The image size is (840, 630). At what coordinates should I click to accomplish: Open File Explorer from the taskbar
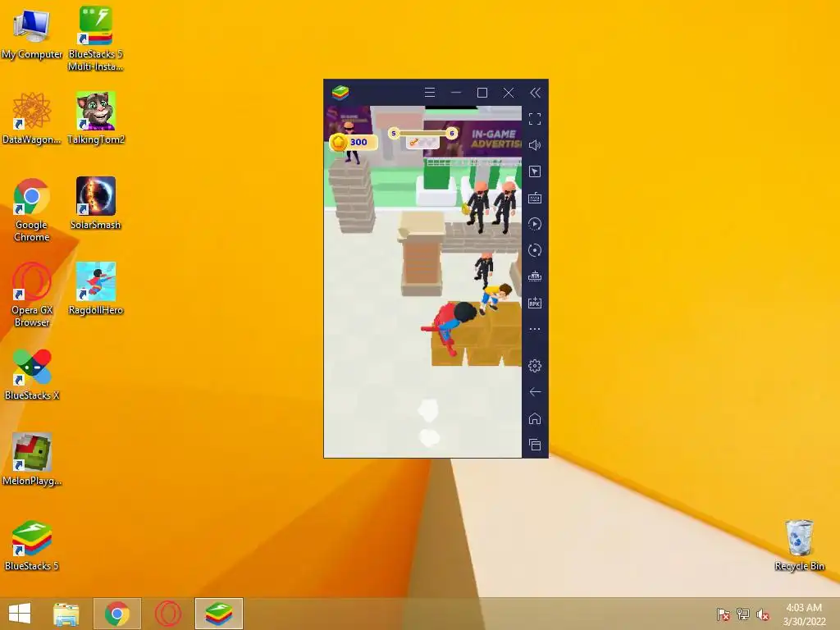pyautogui.click(x=66, y=614)
